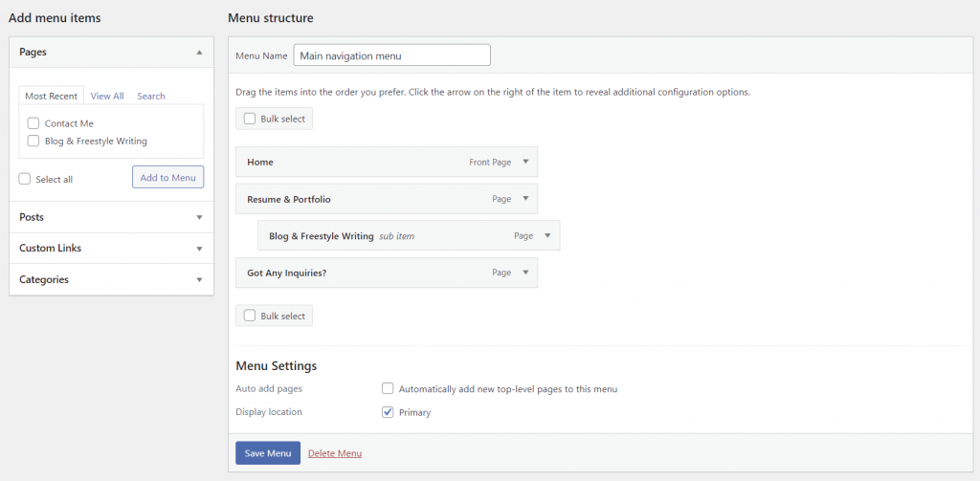Check the Contact Me page checkbox
Screen dimensions: 980x481
[x=33, y=123]
